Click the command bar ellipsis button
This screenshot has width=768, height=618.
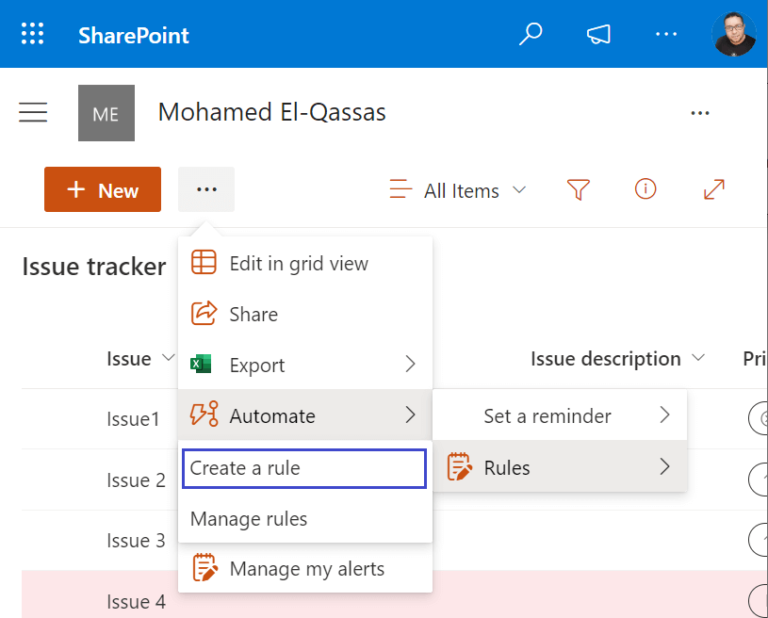(206, 190)
